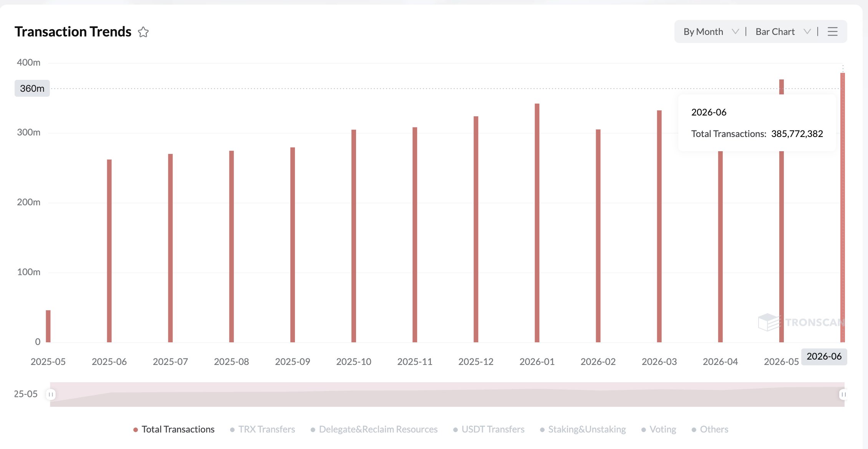868x449 pixels.
Task: Click right handle of range slider
Action: (x=843, y=395)
